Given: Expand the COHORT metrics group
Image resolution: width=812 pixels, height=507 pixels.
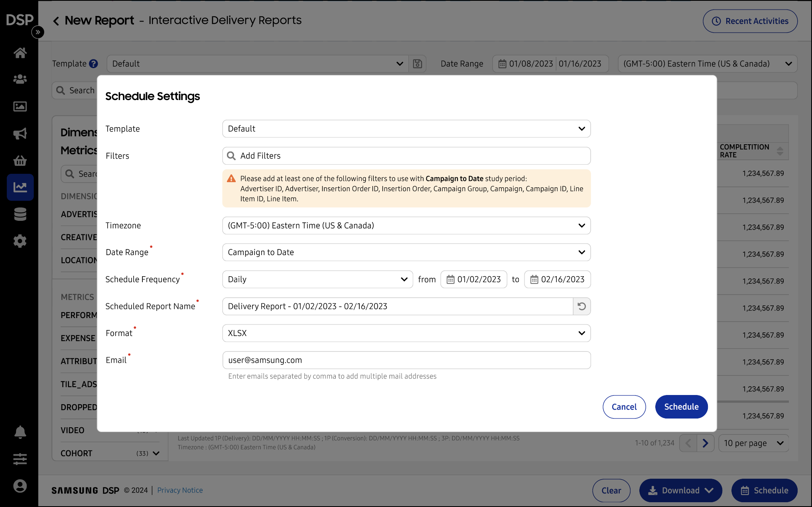Looking at the screenshot, I should pos(156,454).
